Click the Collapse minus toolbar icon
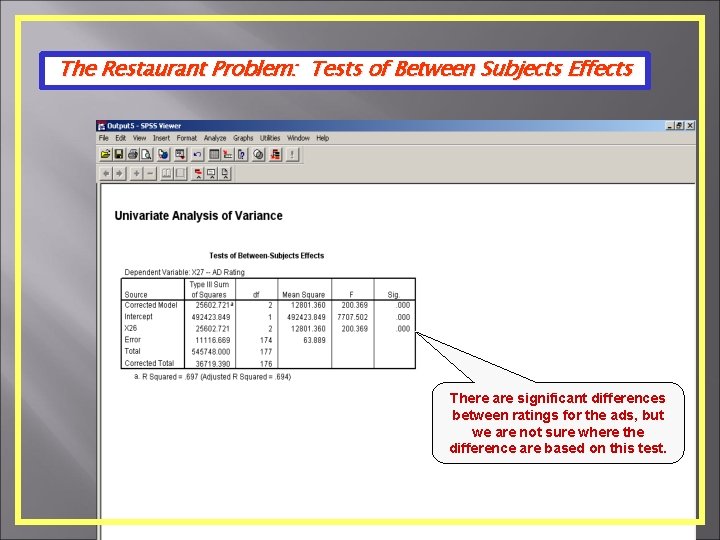This screenshot has height=540, width=720. pyautogui.click(x=150, y=174)
